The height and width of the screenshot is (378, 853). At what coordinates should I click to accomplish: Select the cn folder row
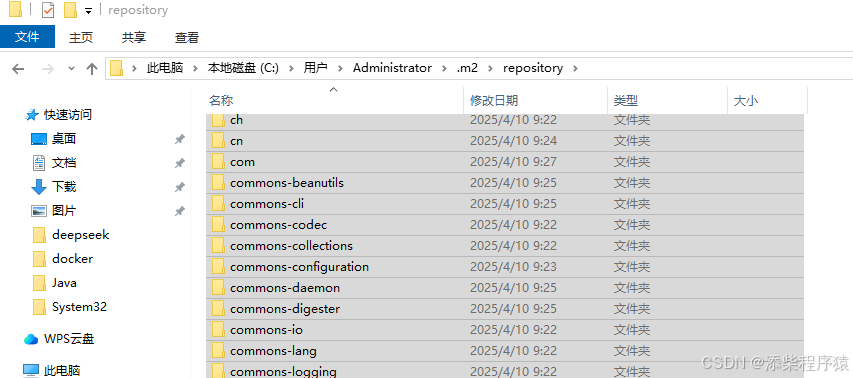click(504, 141)
